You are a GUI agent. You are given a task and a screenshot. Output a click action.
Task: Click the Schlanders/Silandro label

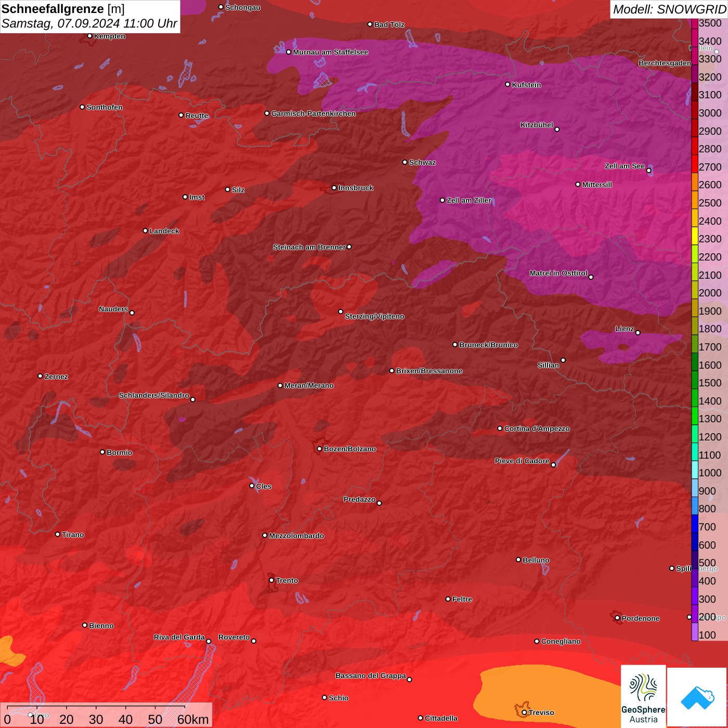[x=154, y=395]
